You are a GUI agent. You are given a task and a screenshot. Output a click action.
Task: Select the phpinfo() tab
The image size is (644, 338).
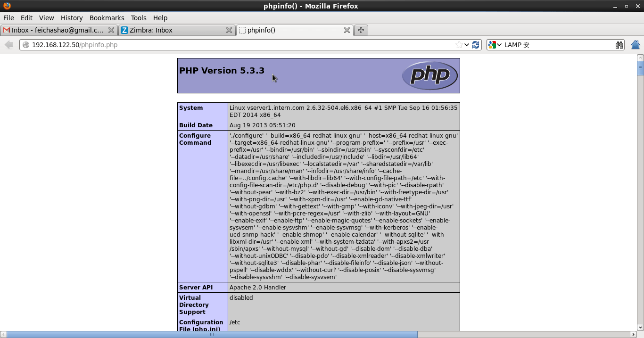pyautogui.click(x=295, y=30)
